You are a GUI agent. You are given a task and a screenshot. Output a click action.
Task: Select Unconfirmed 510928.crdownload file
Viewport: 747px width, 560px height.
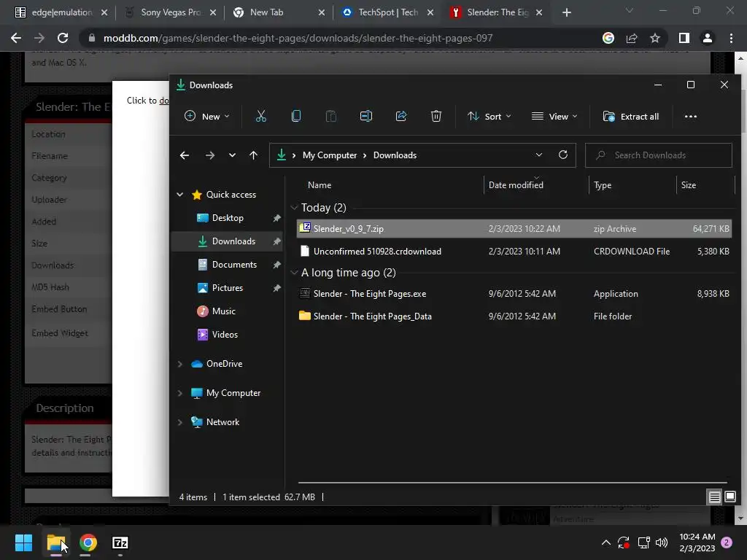[x=514, y=251]
